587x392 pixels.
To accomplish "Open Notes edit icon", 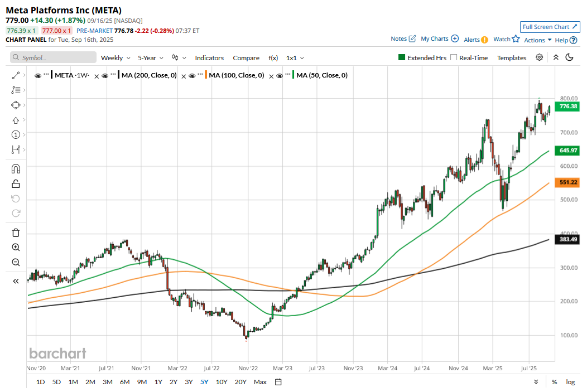I will click(412, 38).
